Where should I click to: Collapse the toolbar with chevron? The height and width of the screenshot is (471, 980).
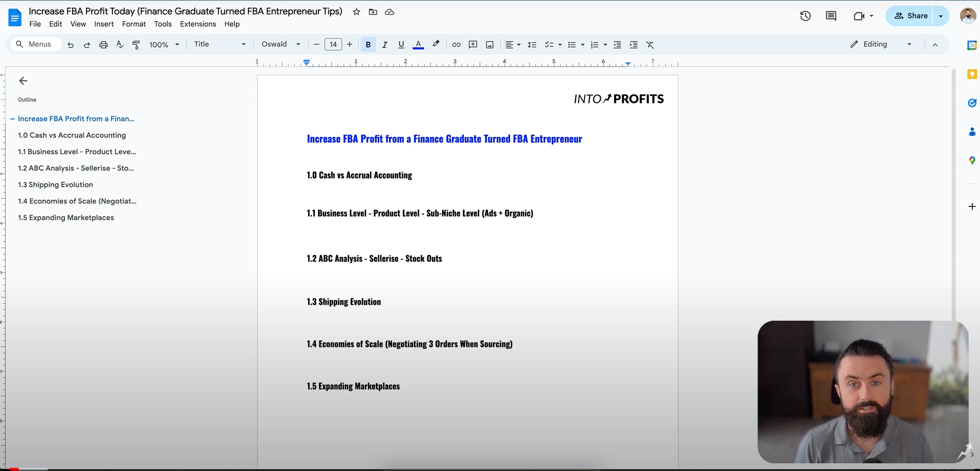[x=935, y=45]
